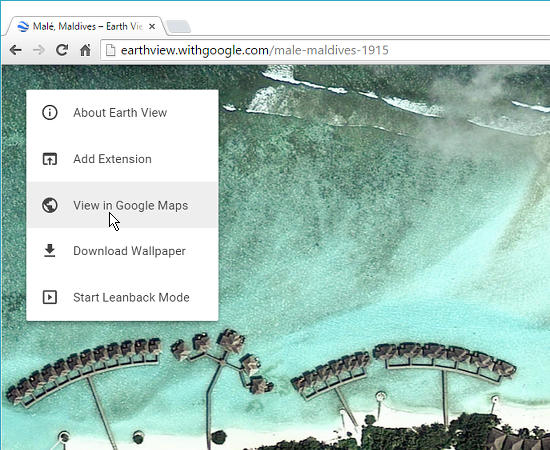Image resolution: width=550 pixels, height=450 pixels.
Task: Click the globe icon for Google Maps
Action: (x=50, y=205)
